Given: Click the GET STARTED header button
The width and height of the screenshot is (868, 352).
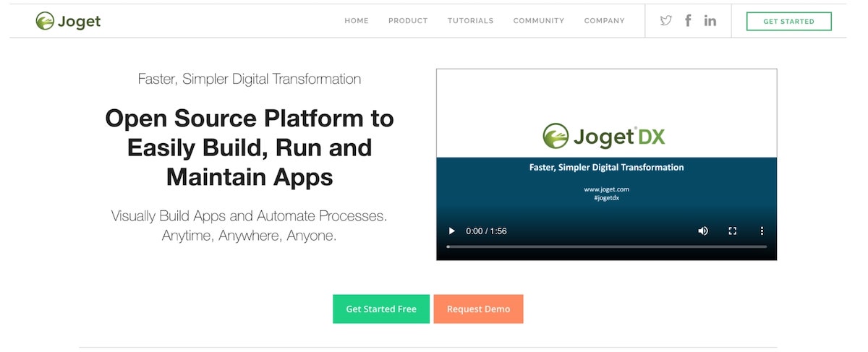Looking at the screenshot, I should (x=789, y=22).
